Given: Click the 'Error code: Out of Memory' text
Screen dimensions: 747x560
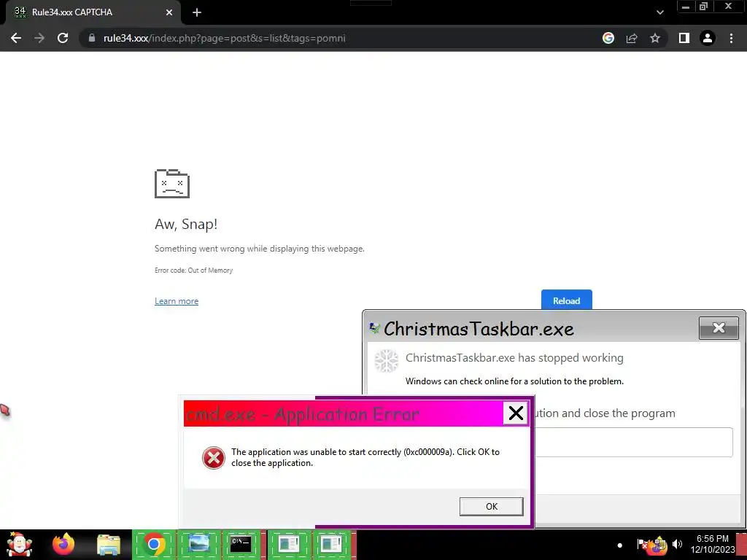Looking at the screenshot, I should [x=193, y=270].
